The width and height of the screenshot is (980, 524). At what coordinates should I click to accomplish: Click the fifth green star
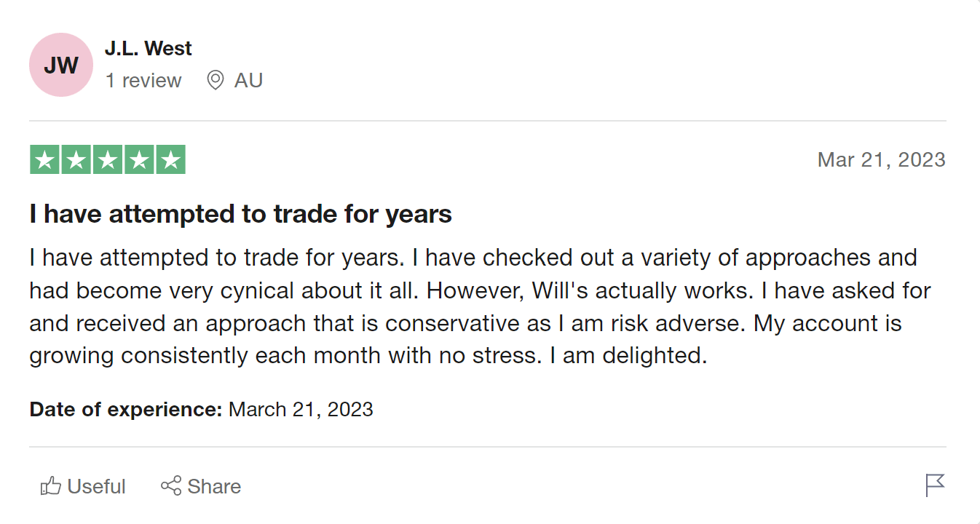point(170,159)
